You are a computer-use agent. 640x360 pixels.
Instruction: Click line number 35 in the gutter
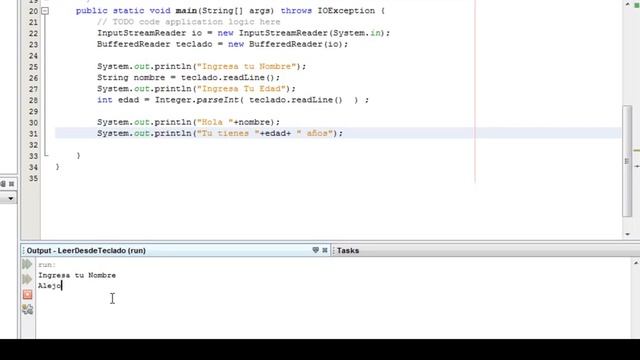pyautogui.click(x=33, y=178)
